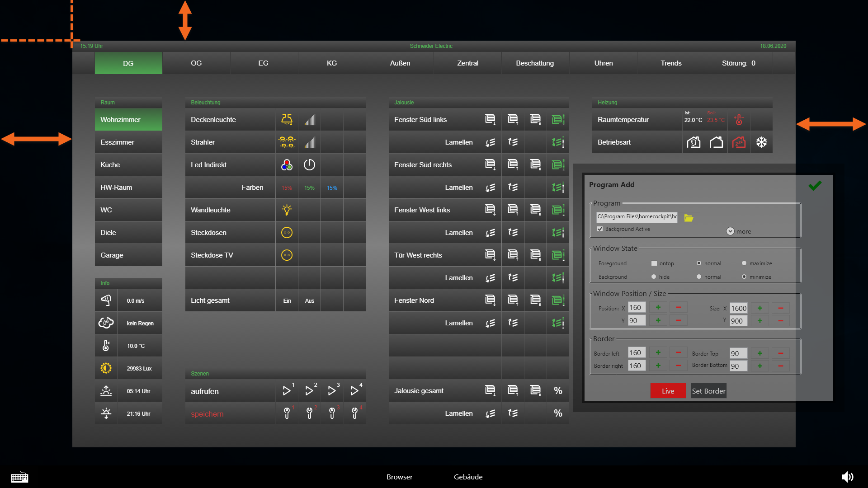Select Foreground maximize radio button
The image size is (868, 488).
point(744,263)
